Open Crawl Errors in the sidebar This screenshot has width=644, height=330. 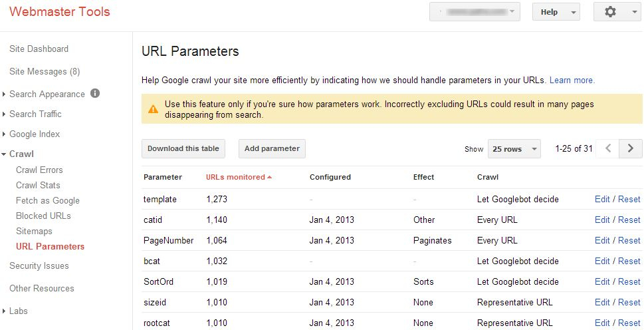click(39, 170)
